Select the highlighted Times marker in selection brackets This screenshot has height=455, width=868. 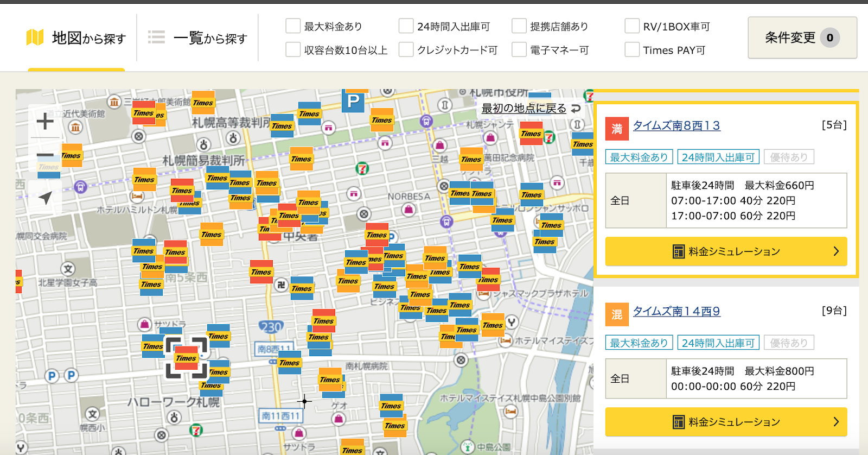186,358
